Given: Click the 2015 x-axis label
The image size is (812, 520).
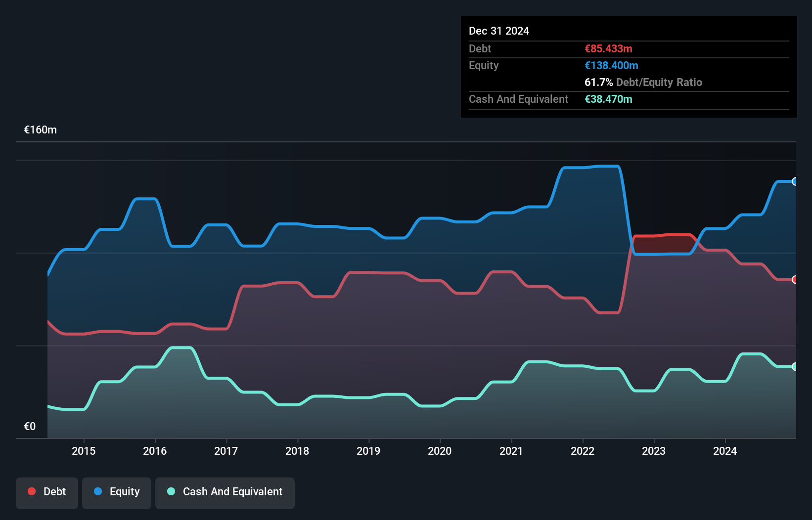Looking at the screenshot, I should [x=84, y=451].
